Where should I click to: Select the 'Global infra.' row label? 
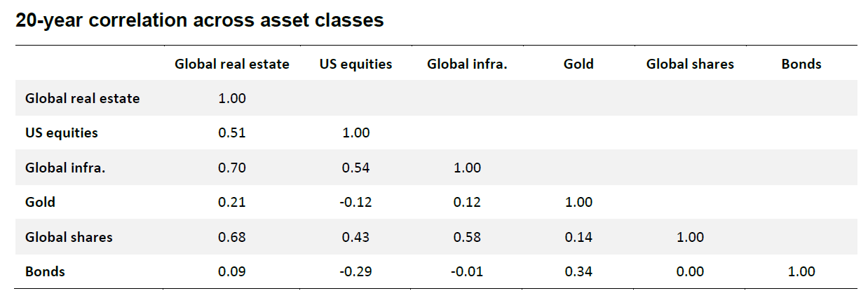pos(65,168)
